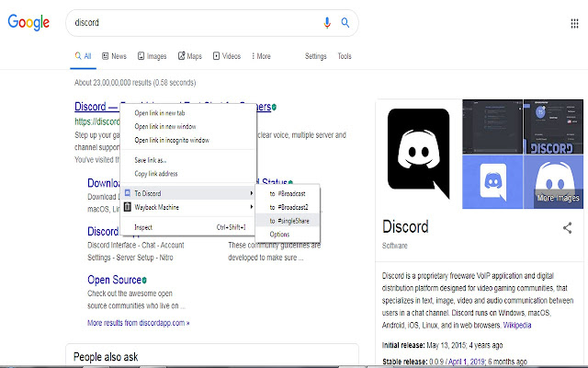Open the More search filters dropdown

[x=261, y=56]
